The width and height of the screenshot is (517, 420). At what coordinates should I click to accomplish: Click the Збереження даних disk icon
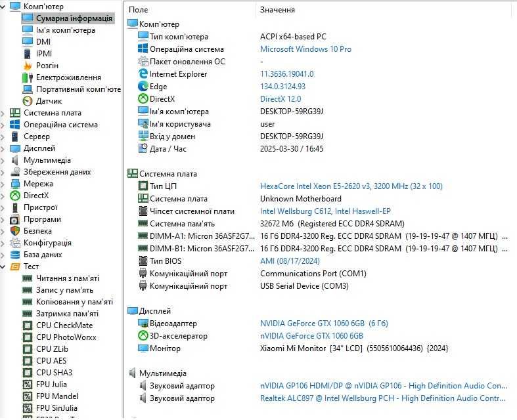pos(15,172)
